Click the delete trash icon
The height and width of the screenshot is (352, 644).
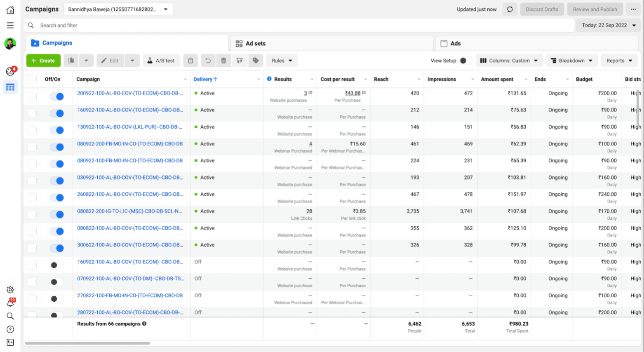[223, 61]
